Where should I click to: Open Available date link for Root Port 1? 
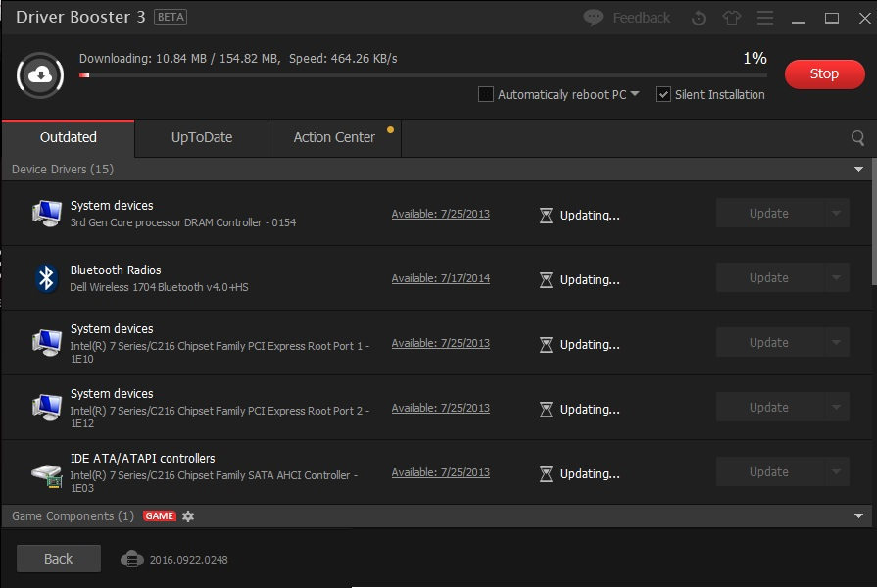tap(441, 343)
